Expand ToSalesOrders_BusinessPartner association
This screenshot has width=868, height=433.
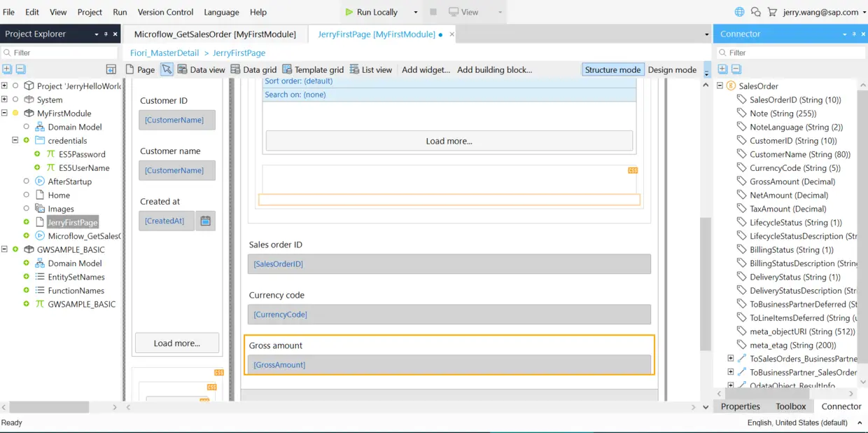[731, 358]
